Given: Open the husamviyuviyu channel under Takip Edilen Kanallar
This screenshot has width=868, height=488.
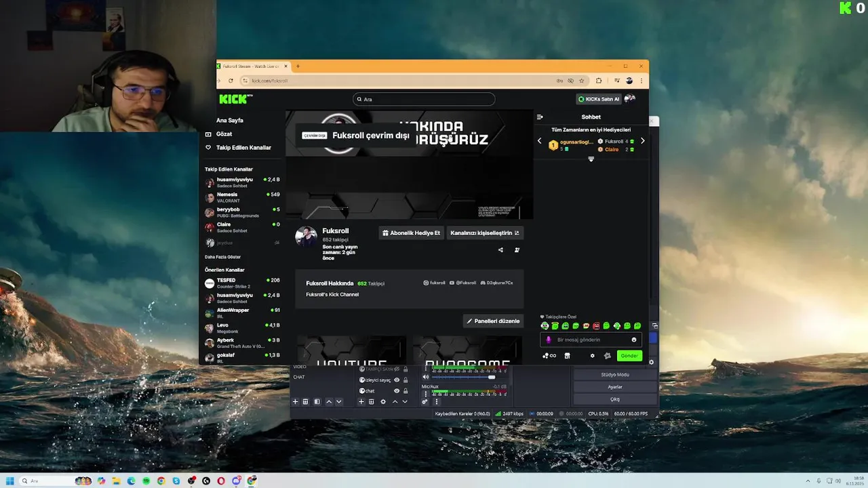Looking at the screenshot, I should pyautogui.click(x=242, y=182).
